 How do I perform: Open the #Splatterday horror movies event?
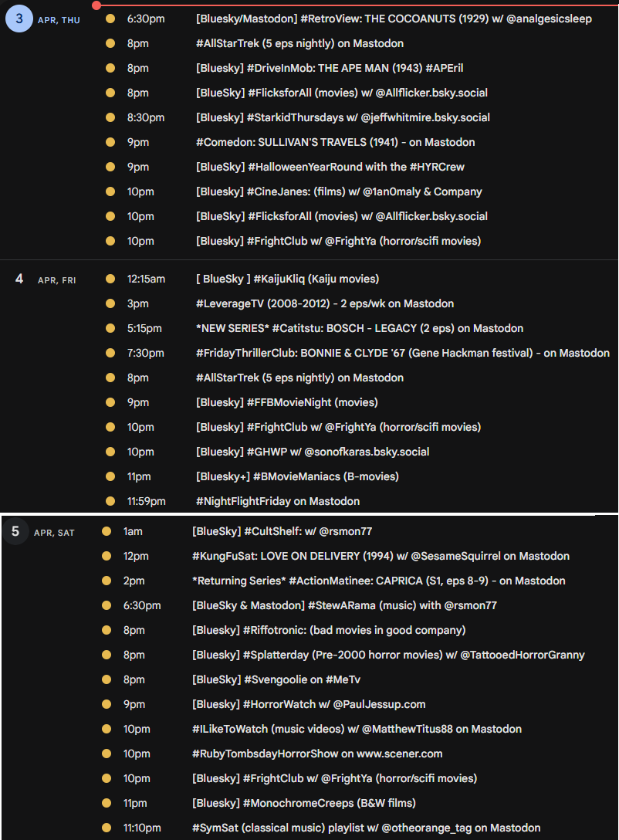(388, 654)
